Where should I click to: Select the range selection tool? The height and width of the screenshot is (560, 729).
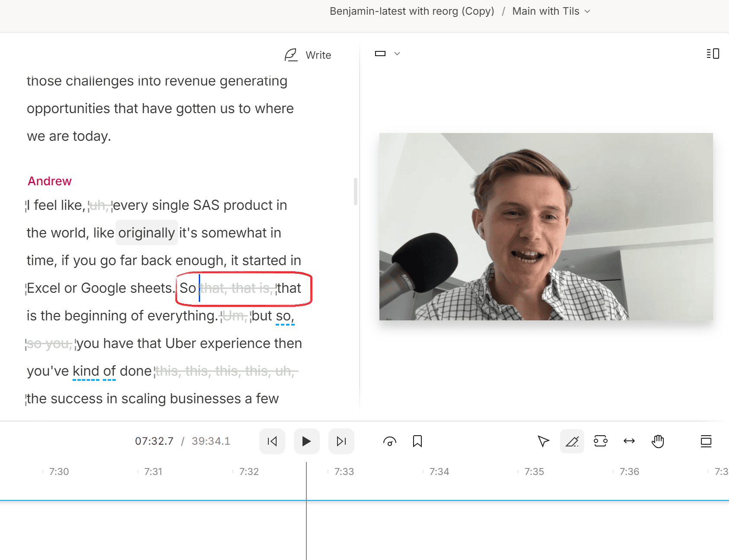pos(600,441)
